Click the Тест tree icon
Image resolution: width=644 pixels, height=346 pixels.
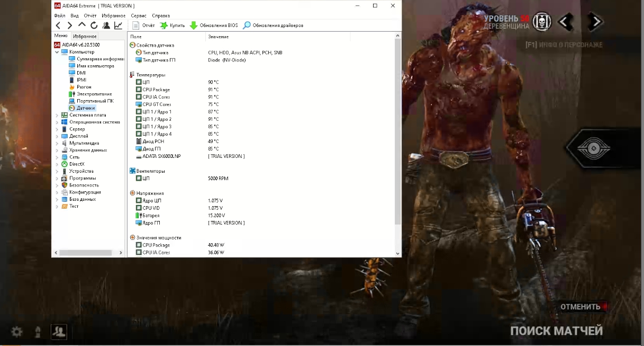click(x=65, y=206)
